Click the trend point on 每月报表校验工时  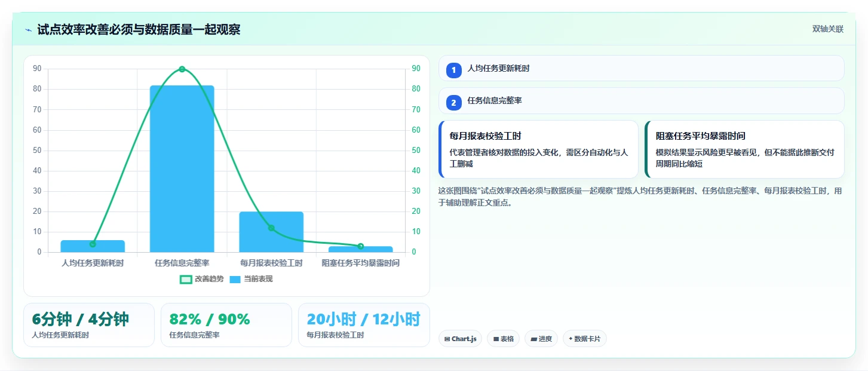(271, 228)
